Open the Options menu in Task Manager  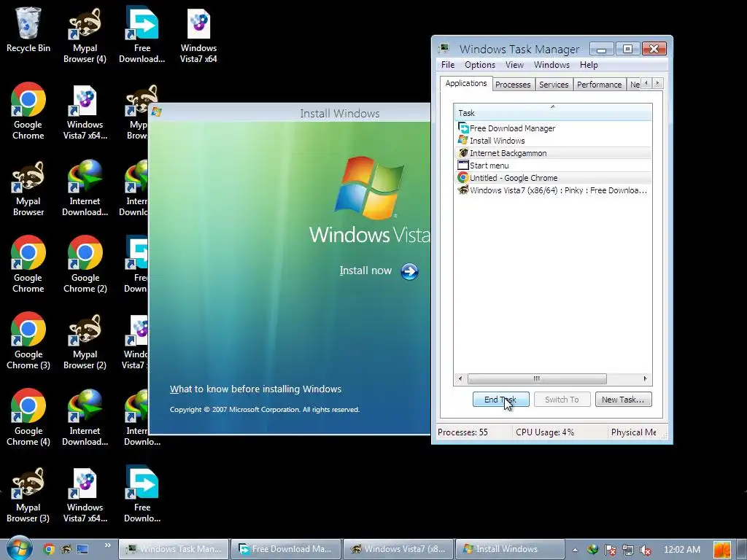pos(480,65)
